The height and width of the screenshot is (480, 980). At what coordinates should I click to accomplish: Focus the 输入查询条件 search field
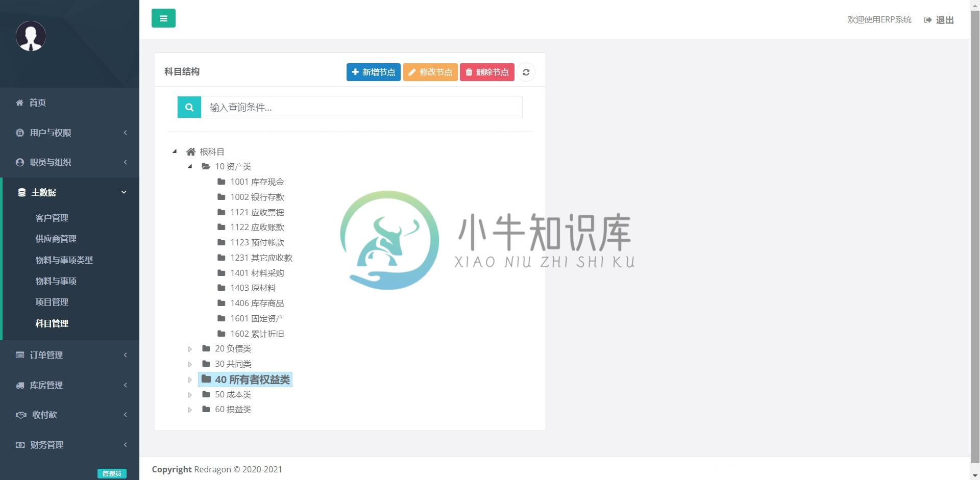click(361, 107)
